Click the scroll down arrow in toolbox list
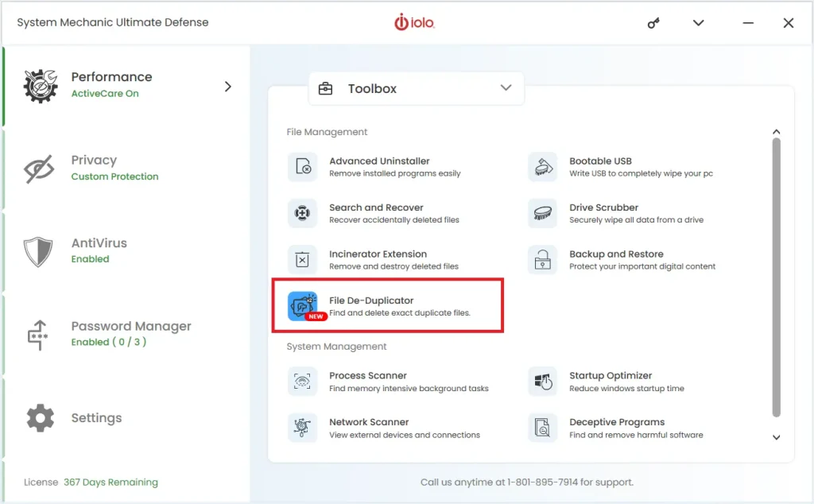Viewport: 814px width, 504px height. 776,437
